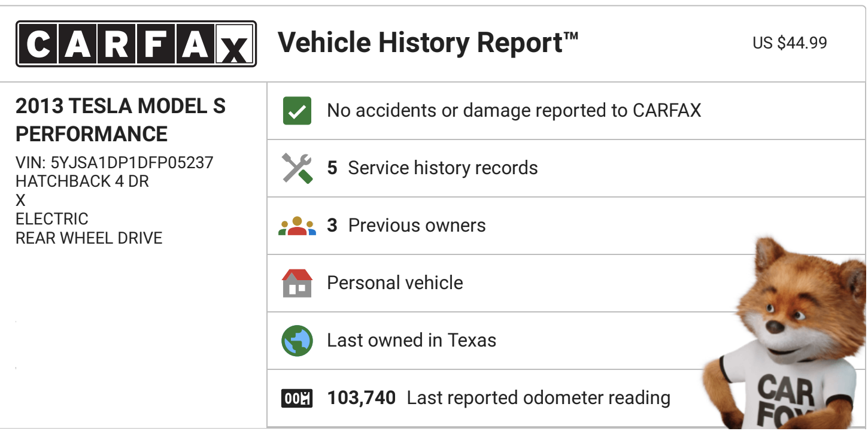The width and height of the screenshot is (868, 431).
Task: Open 'No accidents or damage reported' row
Action: click(514, 111)
